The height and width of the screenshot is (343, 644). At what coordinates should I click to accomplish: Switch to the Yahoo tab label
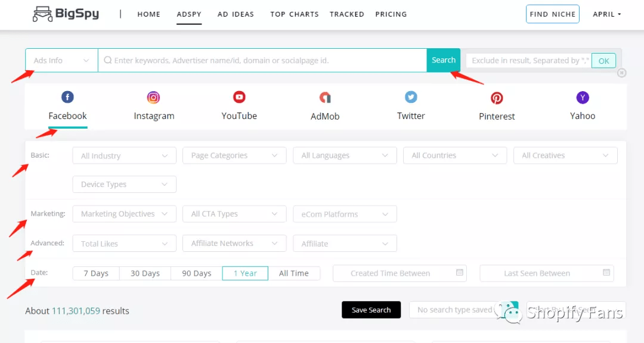click(583, 116)
